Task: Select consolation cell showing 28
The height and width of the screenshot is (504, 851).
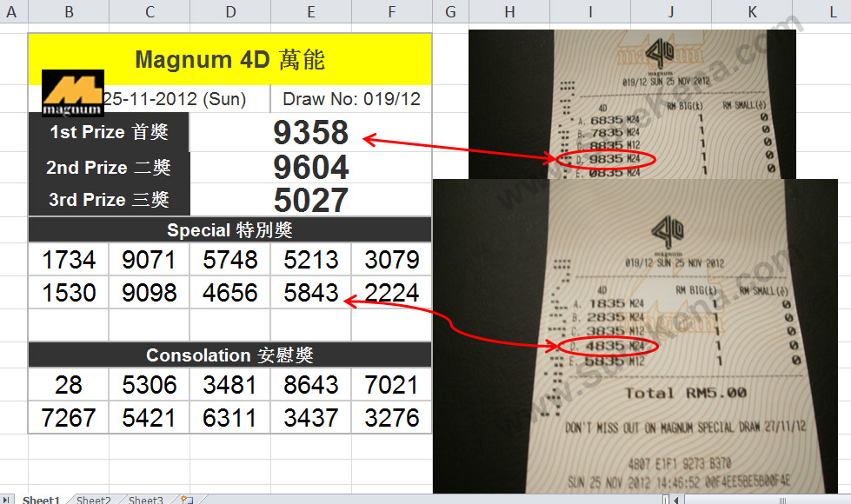Action: coord(69,385)
